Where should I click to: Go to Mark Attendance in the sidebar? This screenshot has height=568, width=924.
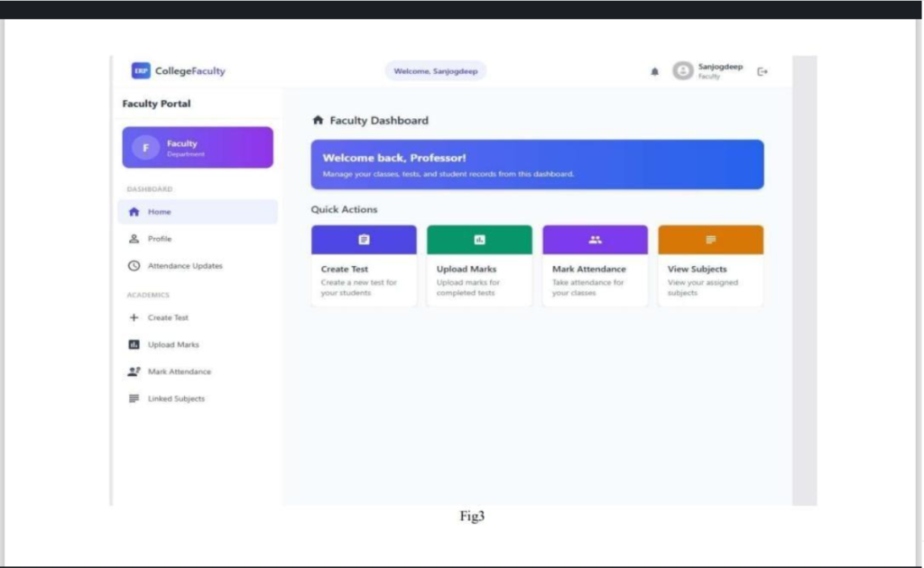(179, 371)
